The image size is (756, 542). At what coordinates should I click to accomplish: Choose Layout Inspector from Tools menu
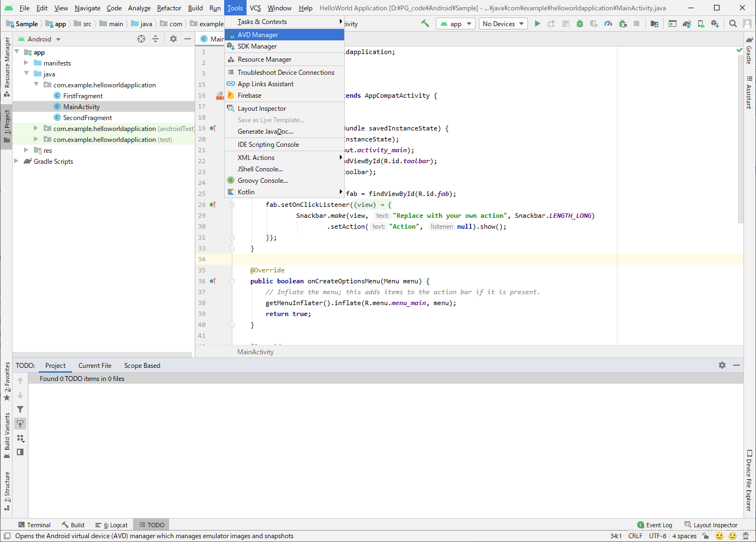point(284,108)
